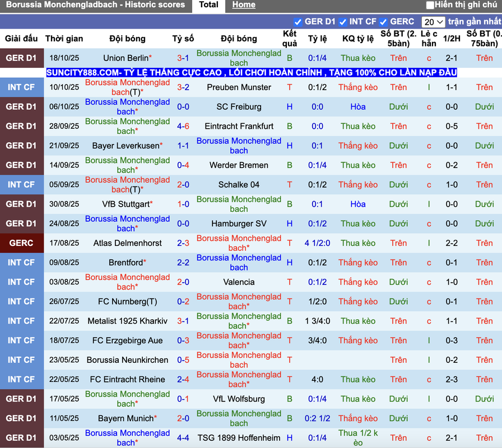Open SC Freiburg team link
Screen dimensions: 502x448
click(x=239, y=107)
